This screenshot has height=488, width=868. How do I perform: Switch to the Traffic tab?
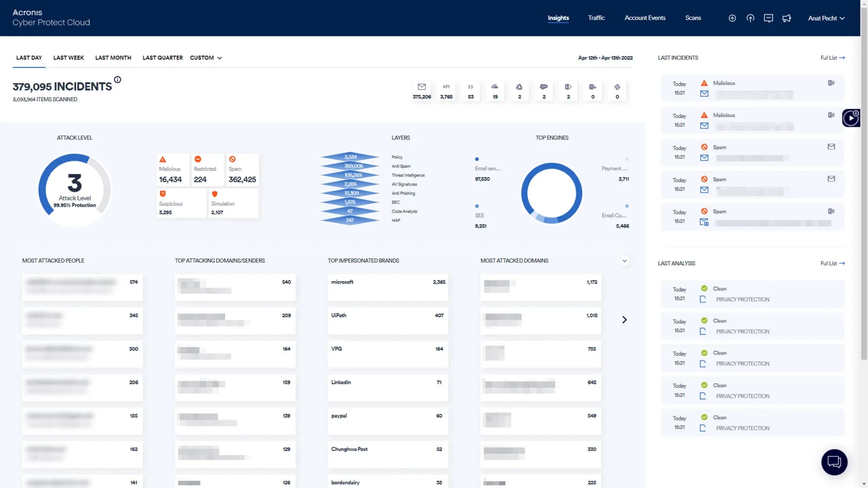coord(596,18)
